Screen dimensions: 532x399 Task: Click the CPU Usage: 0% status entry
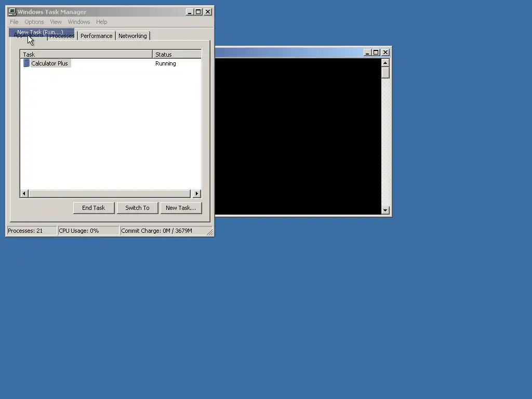(88, 231)
